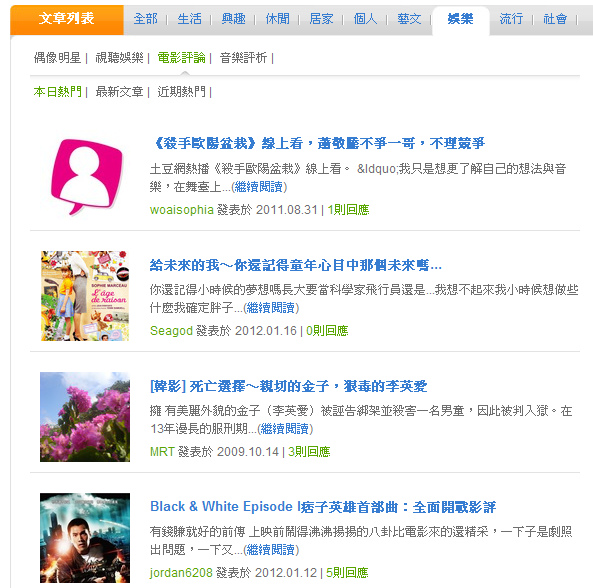Viewport: 593px width, 588px height.
Task: Click the date 2012.01.12
Action: point(286,572)
